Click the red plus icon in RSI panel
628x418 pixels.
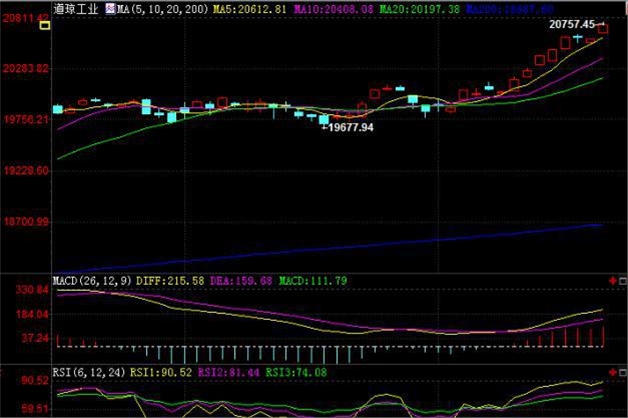(613, 372)
